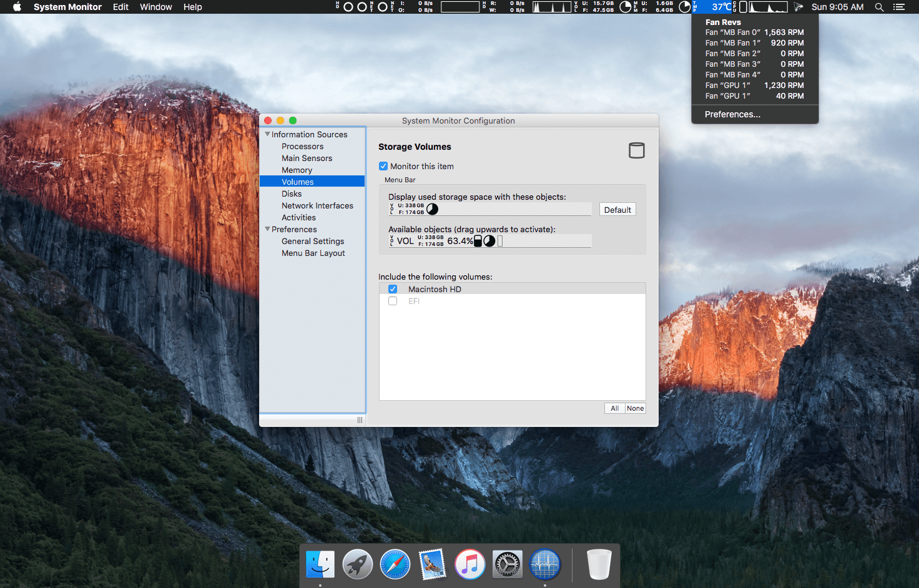Open Spotlight search magnifier
This screenshot has width=919, height=588.
point(879,7)
